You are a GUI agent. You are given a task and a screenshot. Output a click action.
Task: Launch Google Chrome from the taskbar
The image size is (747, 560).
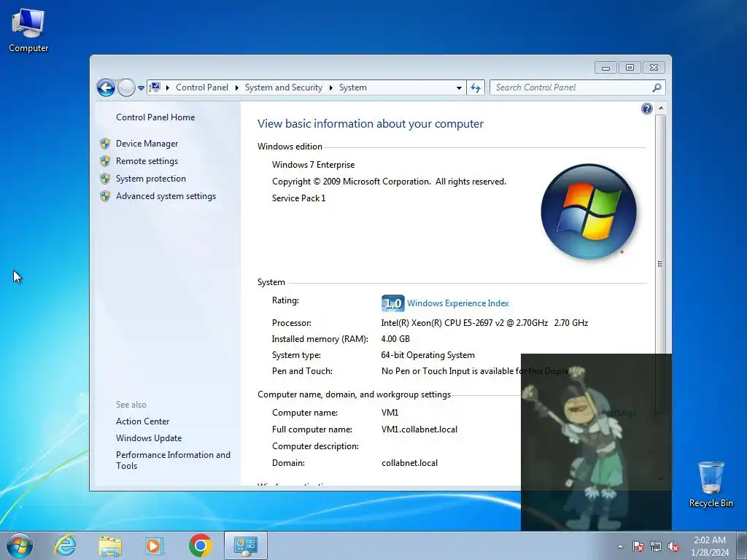200,545
